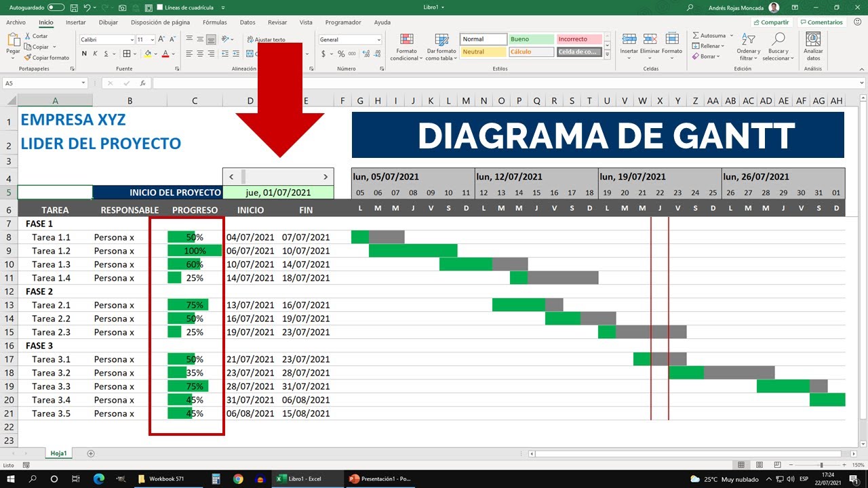Click the insert function fx icon
Image resolution: width=868 pixels, height=488 pixels.
point(142,83)
